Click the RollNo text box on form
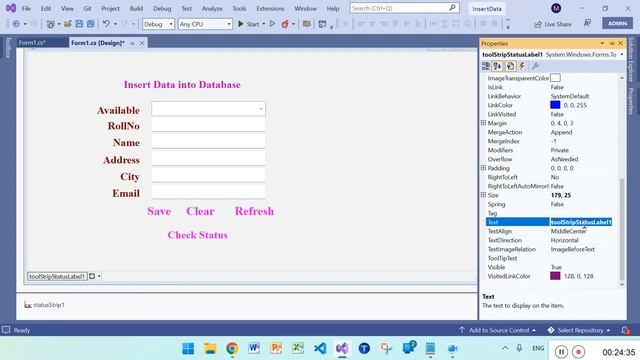The width and height of the screenshot is (640, 360). [208, 125]
